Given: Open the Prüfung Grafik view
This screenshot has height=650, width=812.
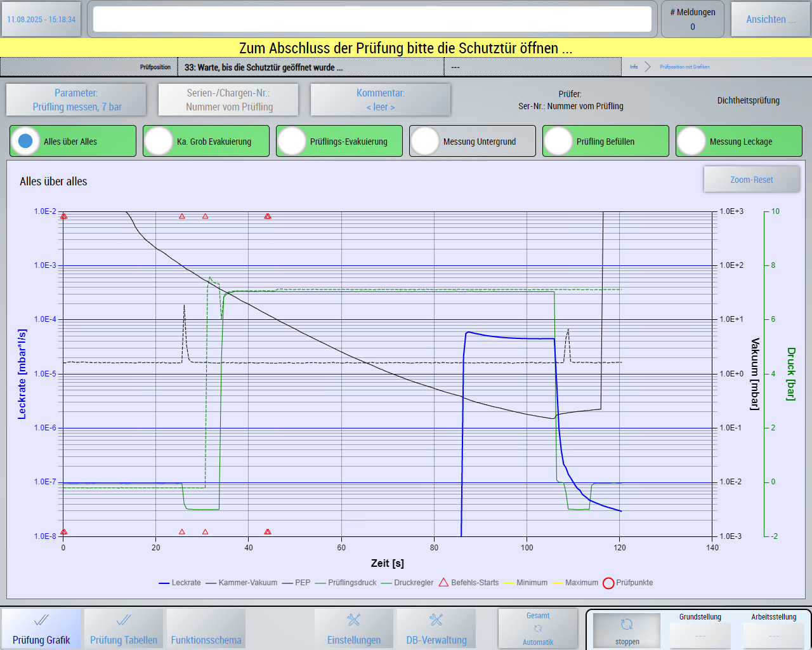Looking at the screenshot, I should click(41, 628).
